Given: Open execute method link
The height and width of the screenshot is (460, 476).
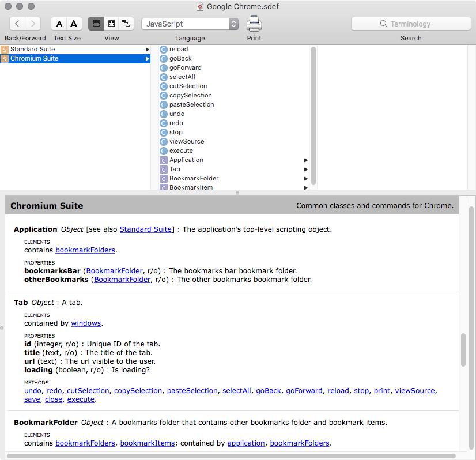Looking at the screenshot, I should point(81,399).
